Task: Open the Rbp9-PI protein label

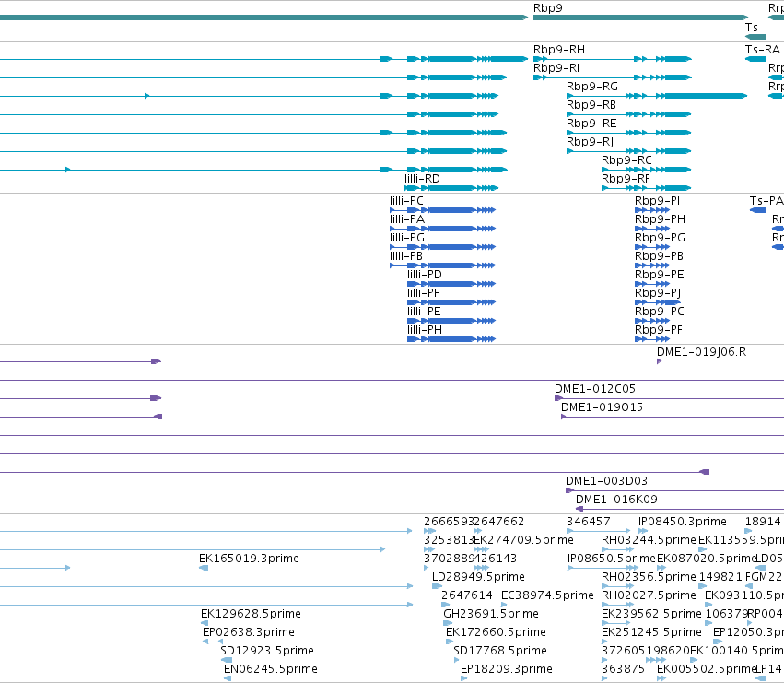Action: coord(658,201)
